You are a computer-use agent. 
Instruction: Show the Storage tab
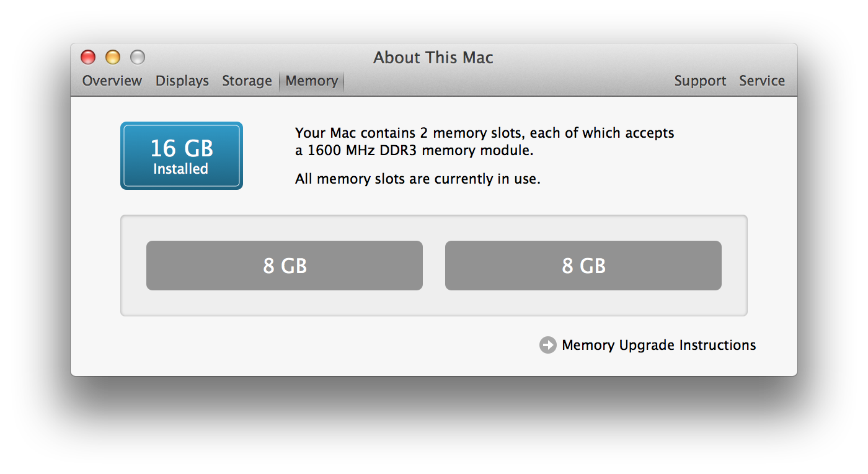point(247,81)
